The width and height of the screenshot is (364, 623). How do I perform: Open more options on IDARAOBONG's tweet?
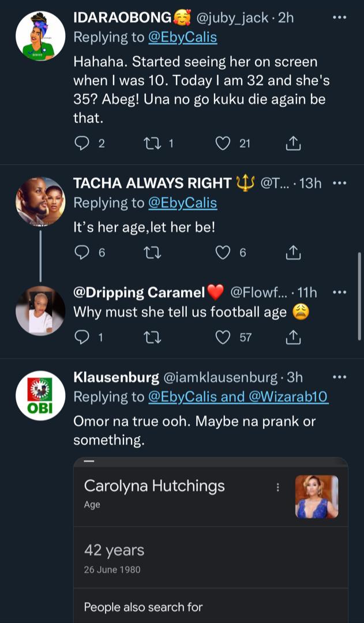pyautogui.click(x=340, y=18)
